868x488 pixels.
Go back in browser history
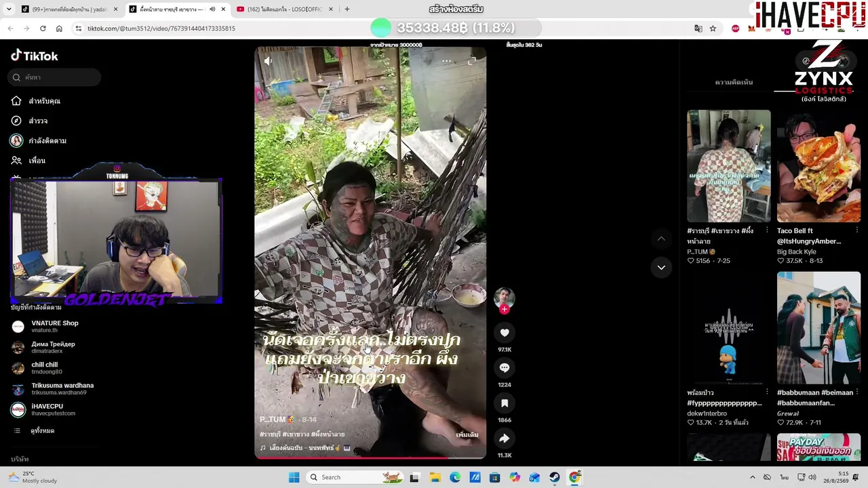10,28
